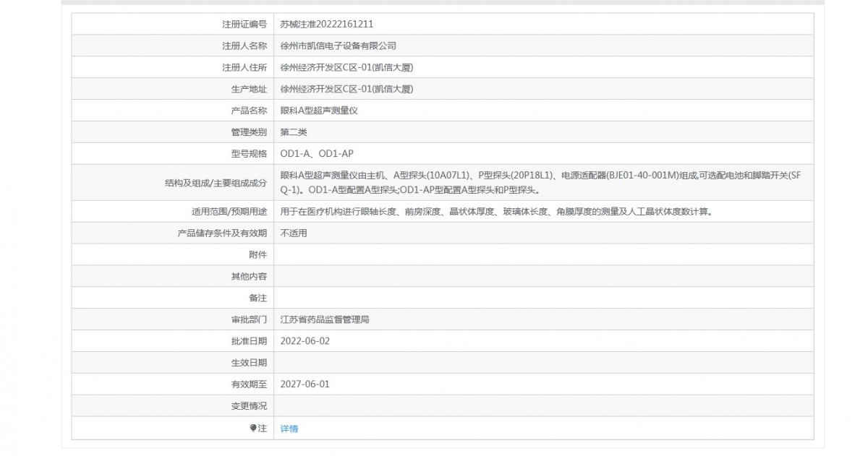Click the 备注 label
This screenshot has width=868, height=456.
click(x=258, y=298)
